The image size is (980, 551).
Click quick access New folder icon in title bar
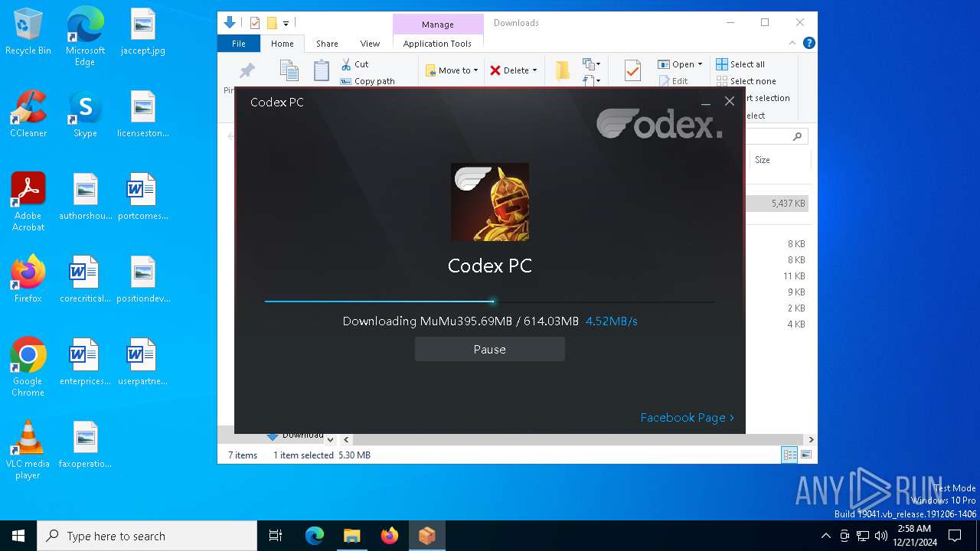pos(272,23)
